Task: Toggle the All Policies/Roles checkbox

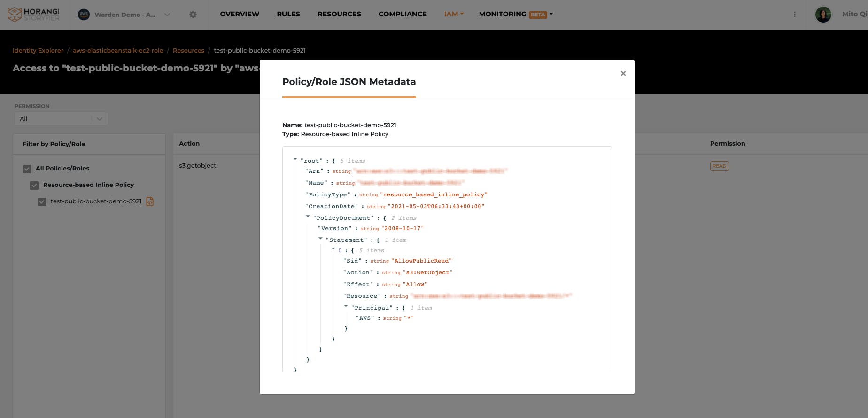Action: (27, 169)
